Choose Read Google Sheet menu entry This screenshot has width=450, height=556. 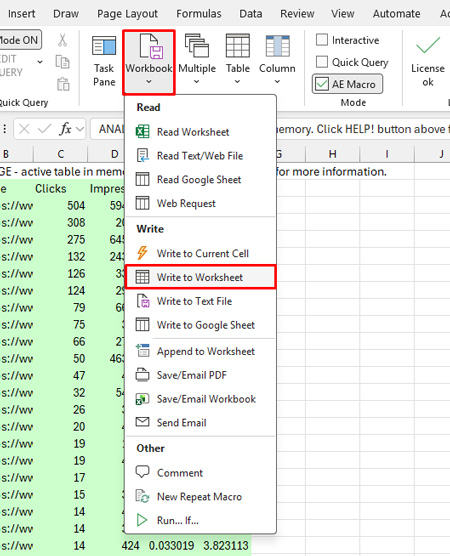coord(201,179)
